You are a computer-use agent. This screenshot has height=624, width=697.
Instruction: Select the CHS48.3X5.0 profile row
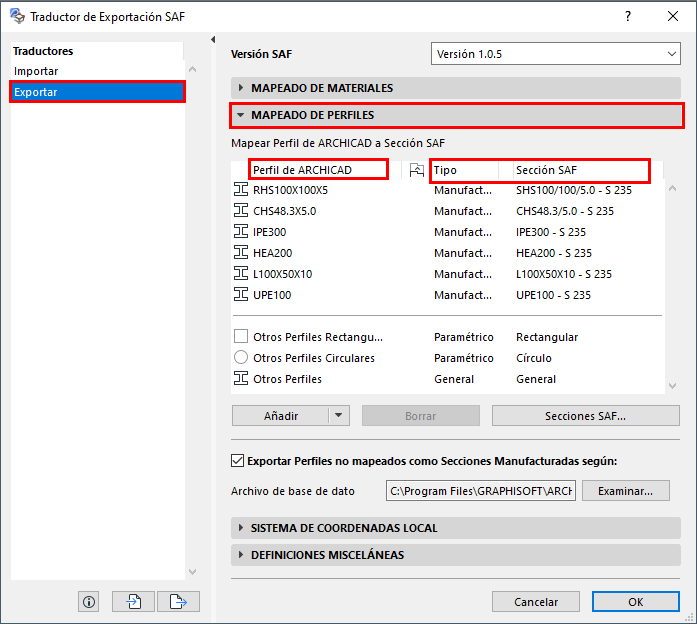click(448, 211)
